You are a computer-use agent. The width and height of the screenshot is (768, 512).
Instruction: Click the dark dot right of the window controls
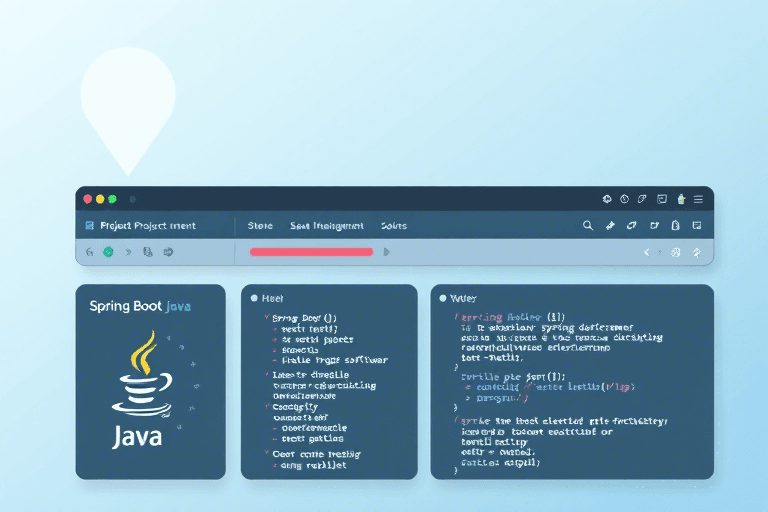133,199
